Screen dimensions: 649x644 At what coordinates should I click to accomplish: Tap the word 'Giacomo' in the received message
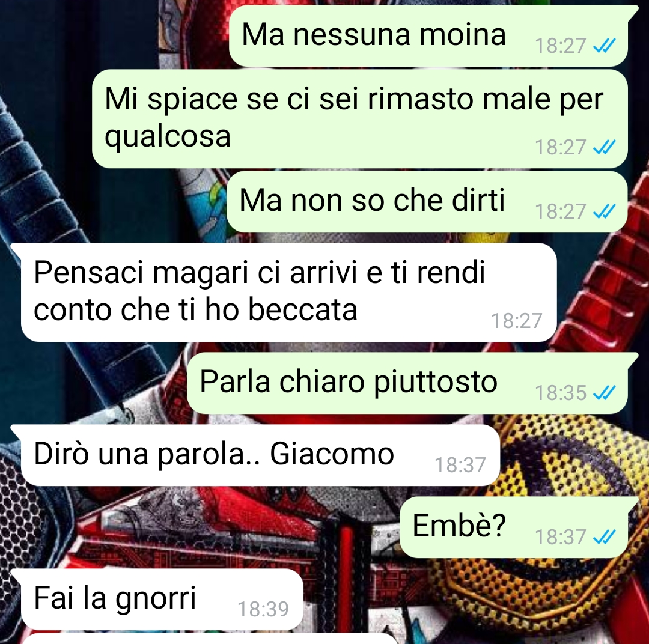coord(332,454)
